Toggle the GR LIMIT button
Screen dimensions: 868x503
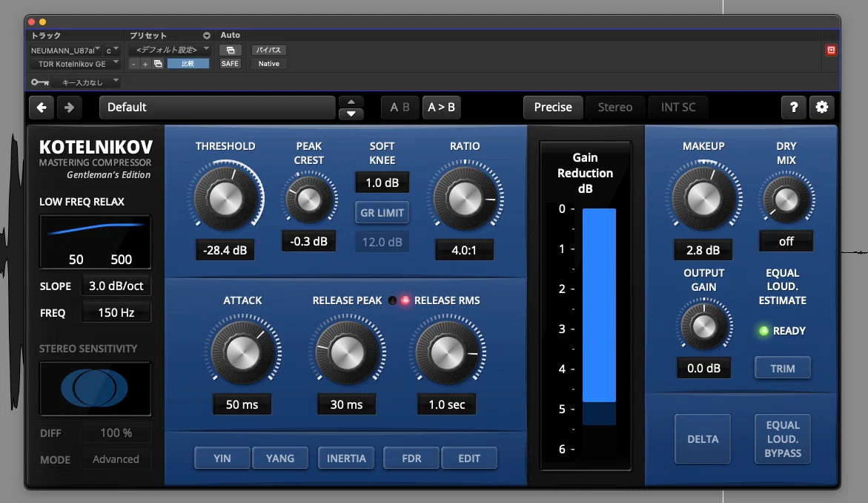[382, 213]
